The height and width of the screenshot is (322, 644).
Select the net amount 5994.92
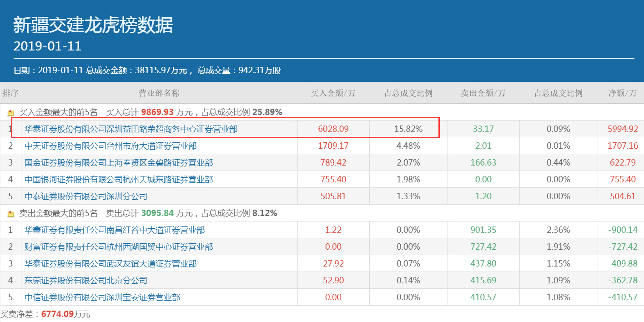[623, 129]
